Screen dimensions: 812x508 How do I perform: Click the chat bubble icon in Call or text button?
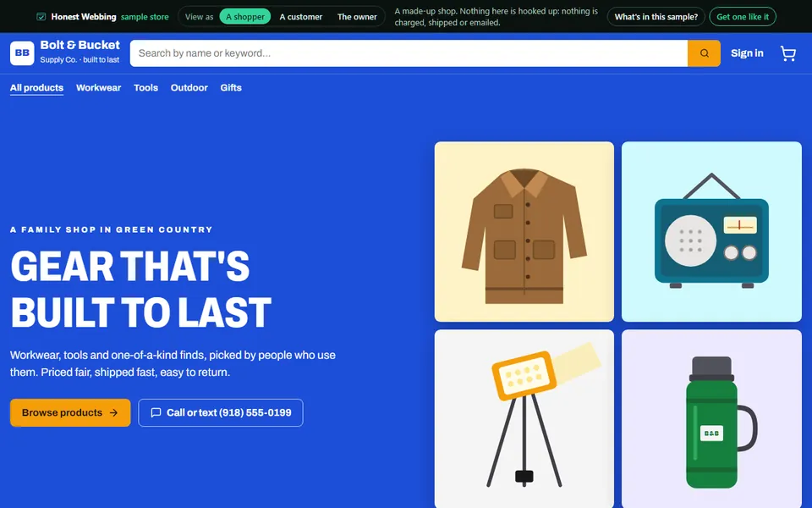(x=156, y=412)
